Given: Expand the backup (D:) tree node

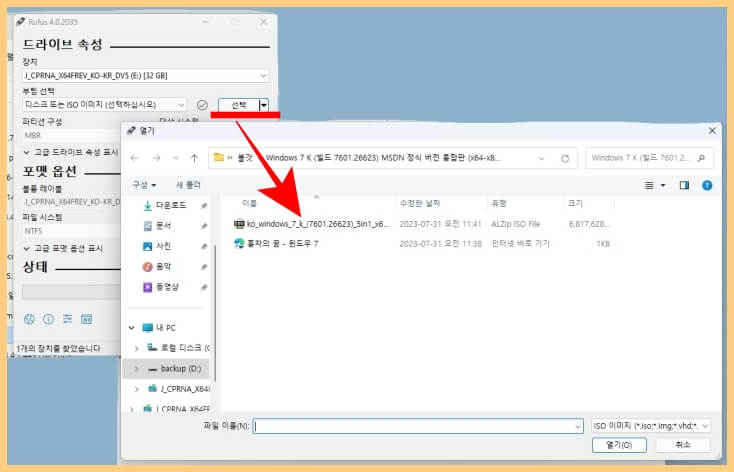Looking at the screenshot, I should 136,369.
